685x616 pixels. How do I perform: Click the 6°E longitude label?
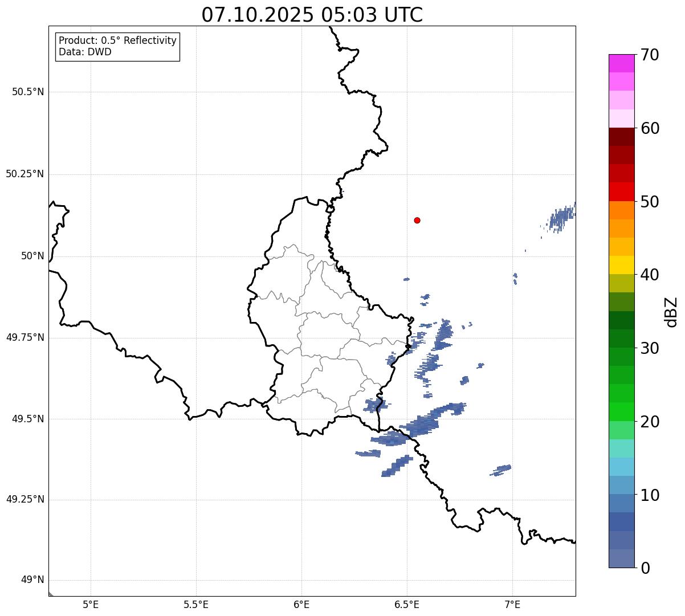tap(301, 604)
